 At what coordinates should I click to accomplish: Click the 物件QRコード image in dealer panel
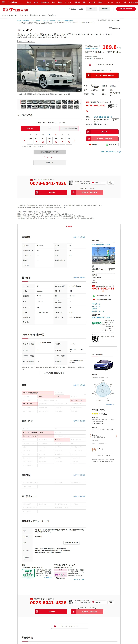(x=95, y=339)
